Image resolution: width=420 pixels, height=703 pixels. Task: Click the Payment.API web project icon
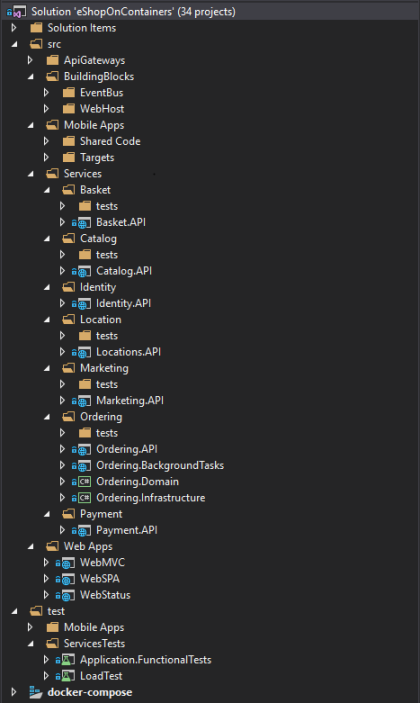pos(82,530)
